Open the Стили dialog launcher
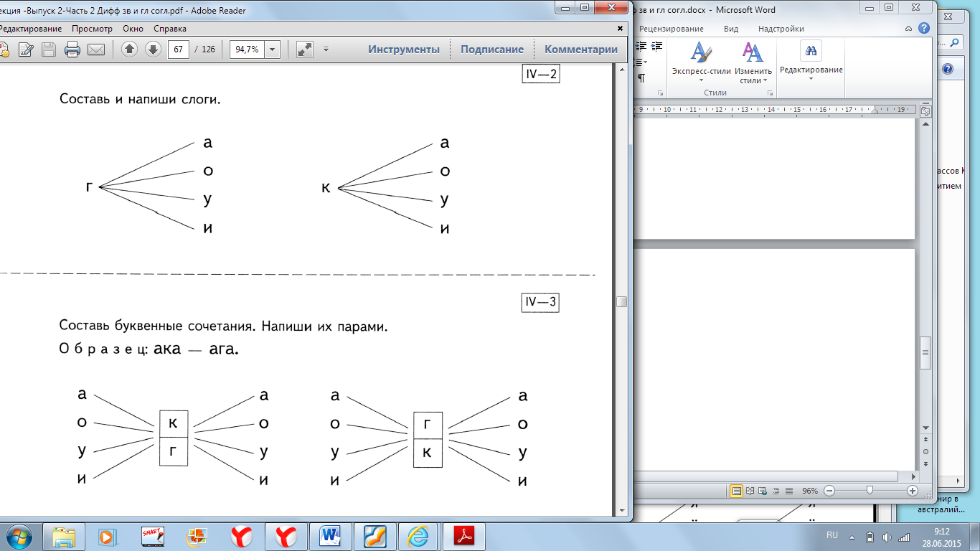 770,93
